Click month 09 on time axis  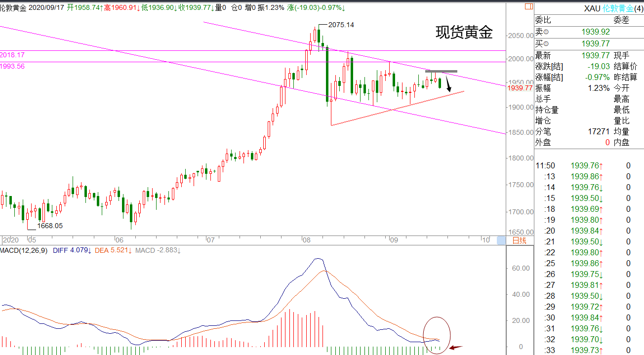point(394,240)
